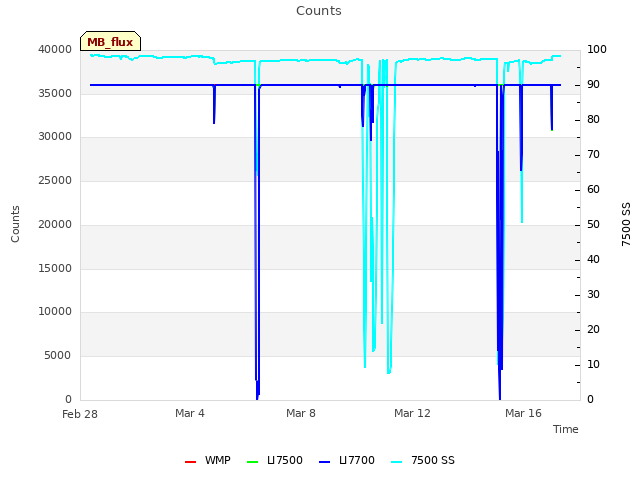Screen dimensions: 640x480
Task: Click the 50 right axis value
Action: pyautogui.click(x=593, y=224)
